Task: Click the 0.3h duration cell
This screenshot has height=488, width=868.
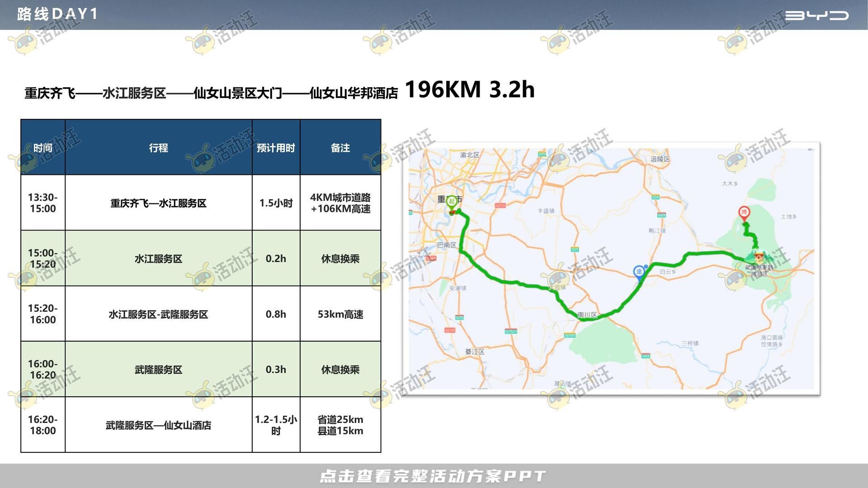Action: [276, 369]
